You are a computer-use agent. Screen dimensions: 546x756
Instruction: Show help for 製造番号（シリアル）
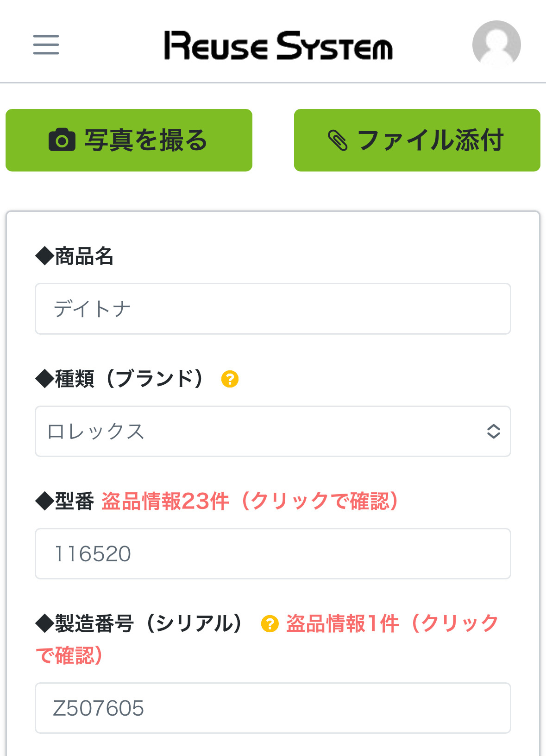(x=270, y=623)
